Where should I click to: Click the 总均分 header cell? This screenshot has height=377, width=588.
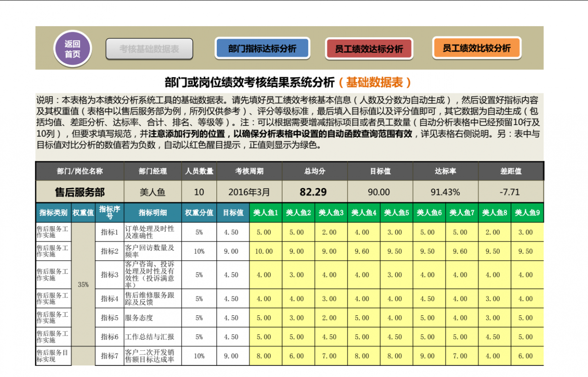[x=315, y=171]
